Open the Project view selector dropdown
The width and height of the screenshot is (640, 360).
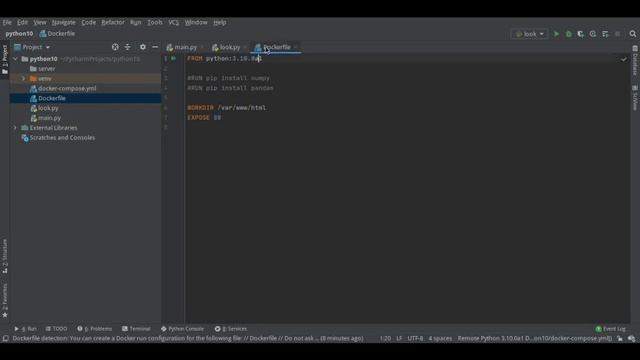32,47
